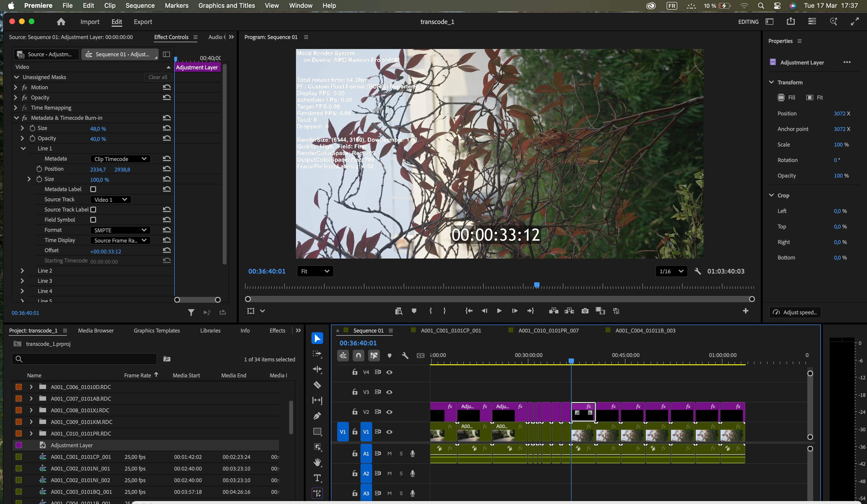Select the Pen tool

pos(317,416)
